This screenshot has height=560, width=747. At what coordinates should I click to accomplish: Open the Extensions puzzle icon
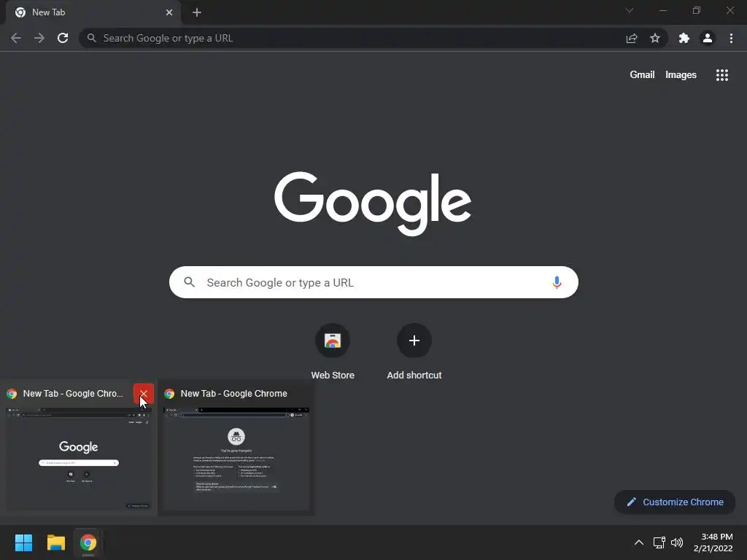click(684, 38)
